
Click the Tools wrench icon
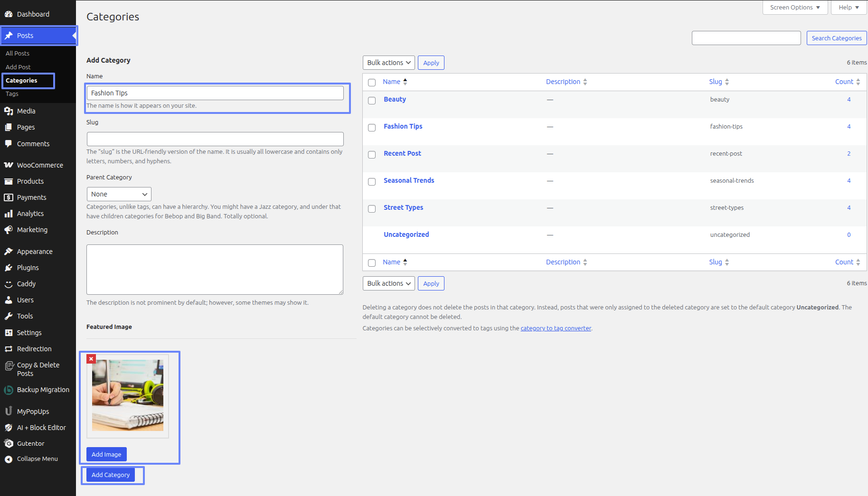(x=9, y=316)
